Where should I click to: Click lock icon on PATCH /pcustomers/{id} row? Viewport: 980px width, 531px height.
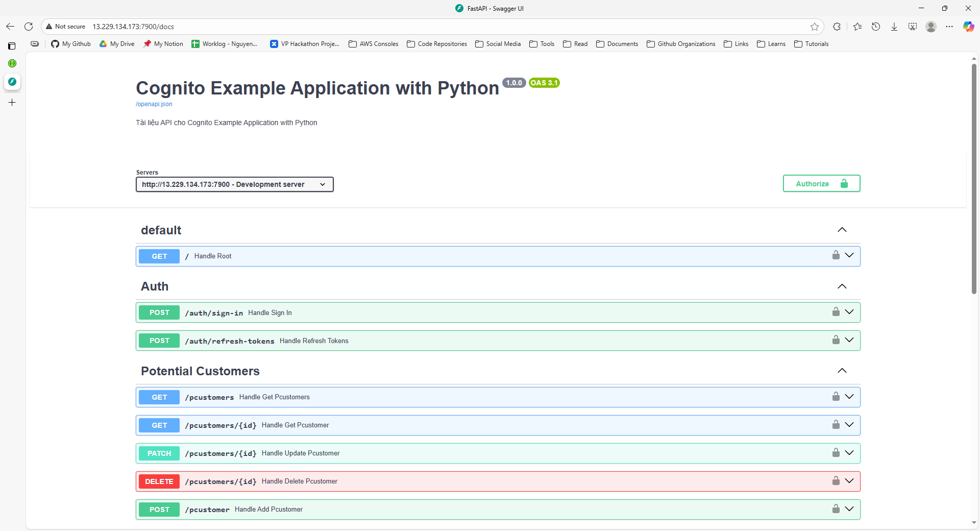(836, 453)
